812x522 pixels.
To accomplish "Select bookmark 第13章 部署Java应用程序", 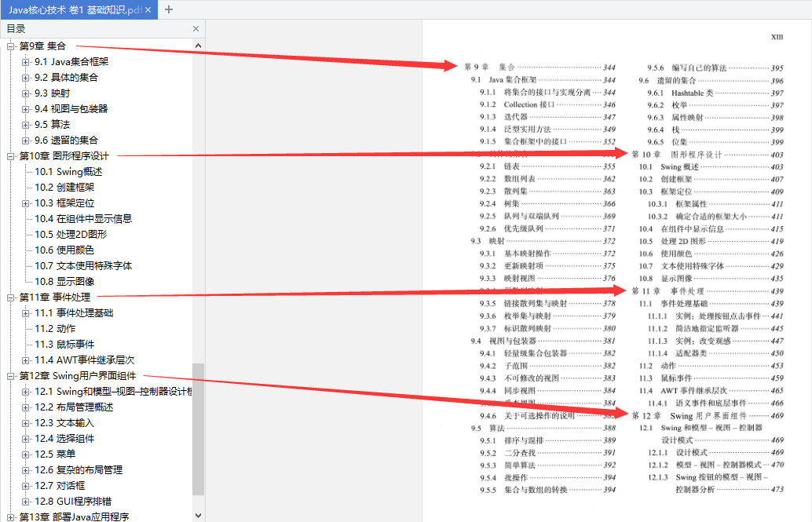I will (74, 517).
